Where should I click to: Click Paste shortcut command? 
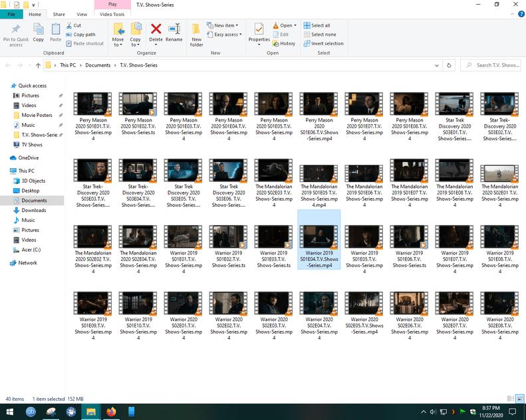pos(85,44)
